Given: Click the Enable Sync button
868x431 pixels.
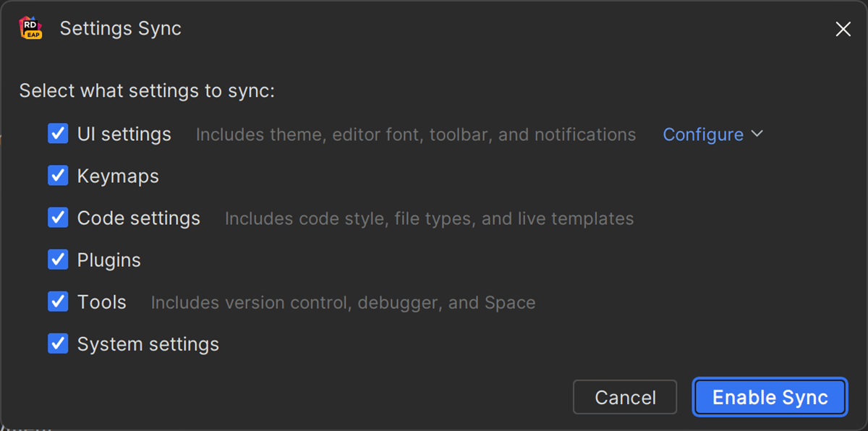Looking at the screenshot, I should click(x=770, y=397).
